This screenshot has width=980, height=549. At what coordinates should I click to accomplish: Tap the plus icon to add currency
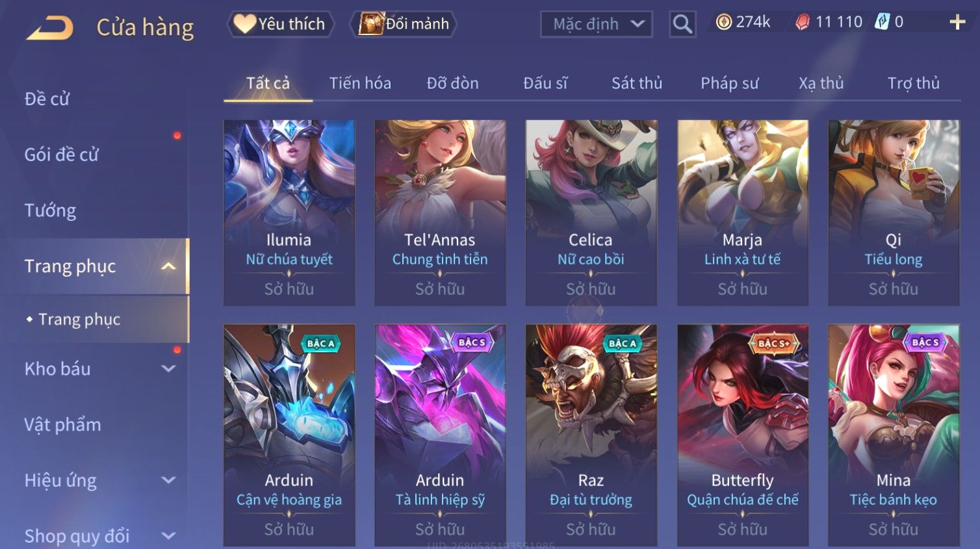pos(957,22)
